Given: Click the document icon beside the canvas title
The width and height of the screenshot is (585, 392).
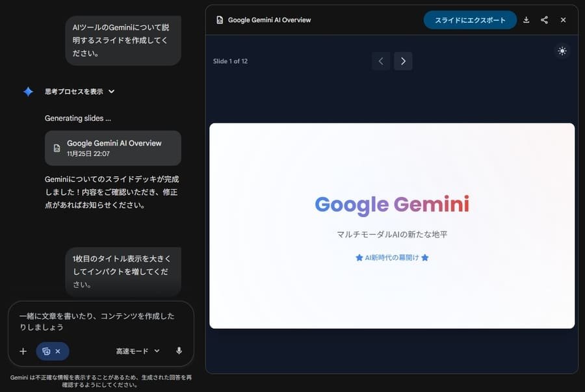Looking at the screenshot, I should click(x=219, y=20).
